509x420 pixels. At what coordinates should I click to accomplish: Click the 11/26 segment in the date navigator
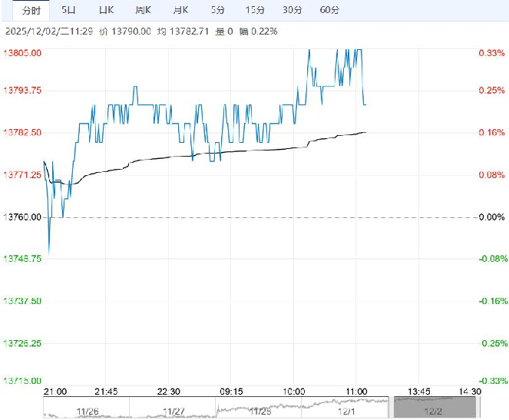(x=87, y=411)
